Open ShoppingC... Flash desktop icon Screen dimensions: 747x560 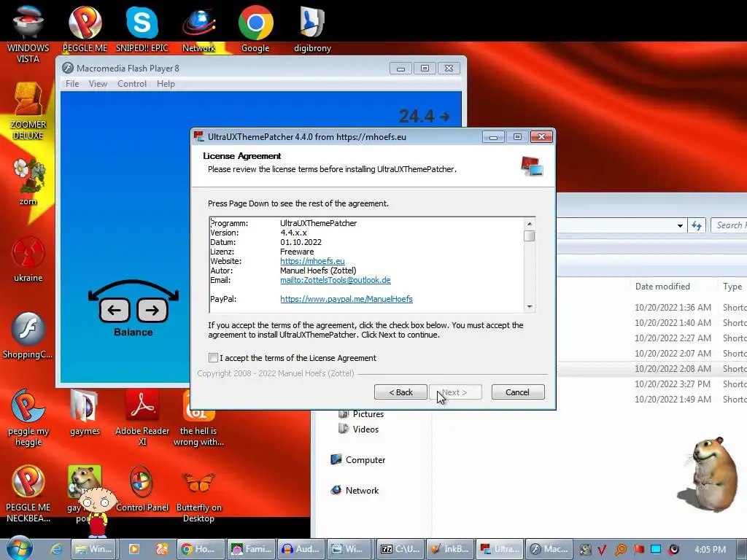[28, 335]
